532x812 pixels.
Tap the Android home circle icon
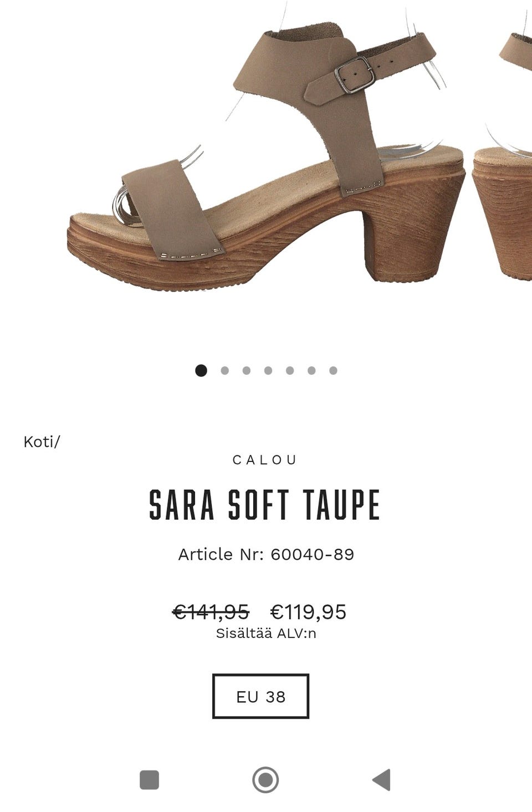point(265,780)
